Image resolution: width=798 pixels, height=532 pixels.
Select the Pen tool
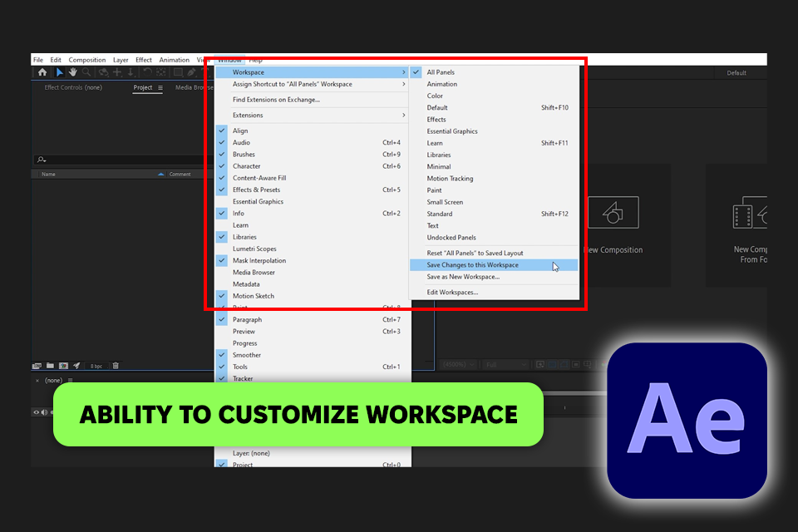(x=192, y=72)
